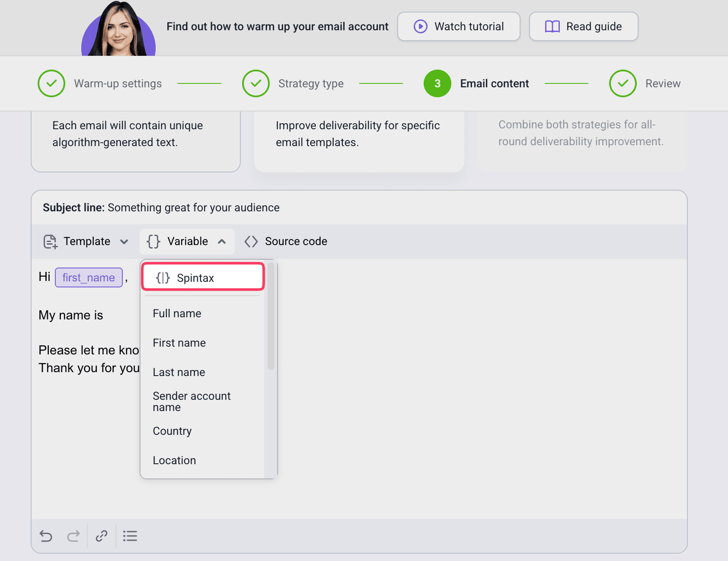This screenshot has width=728, height=561.
Task: Expand the Template dropdown chevron
Action: tap(124, 242)
